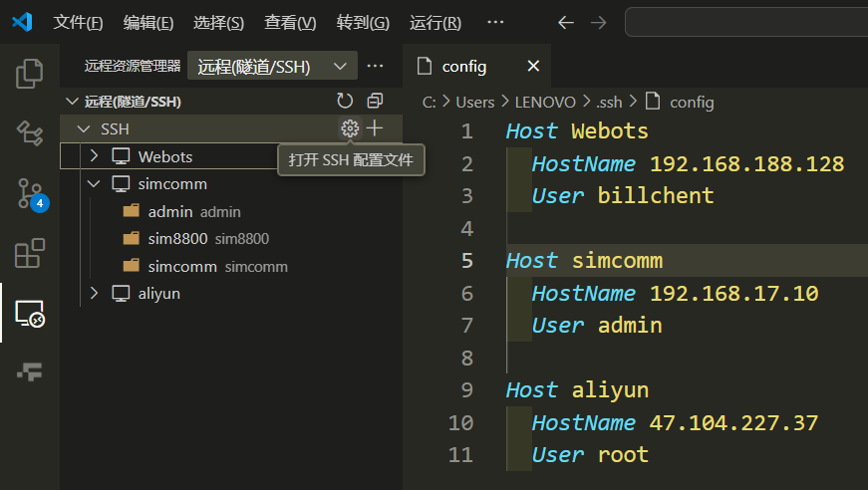Collapse all items in remote explorer
Screen dimensions: 868x490
(x=375, y=102)
